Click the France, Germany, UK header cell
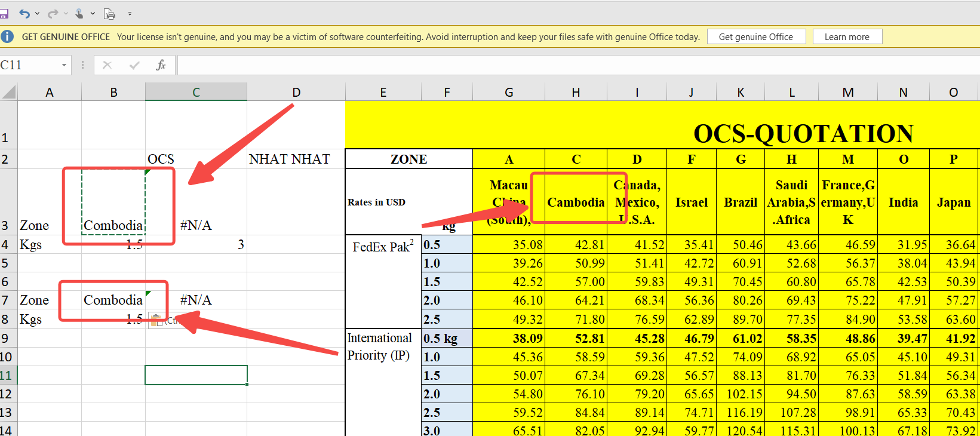 pos(848,202)
